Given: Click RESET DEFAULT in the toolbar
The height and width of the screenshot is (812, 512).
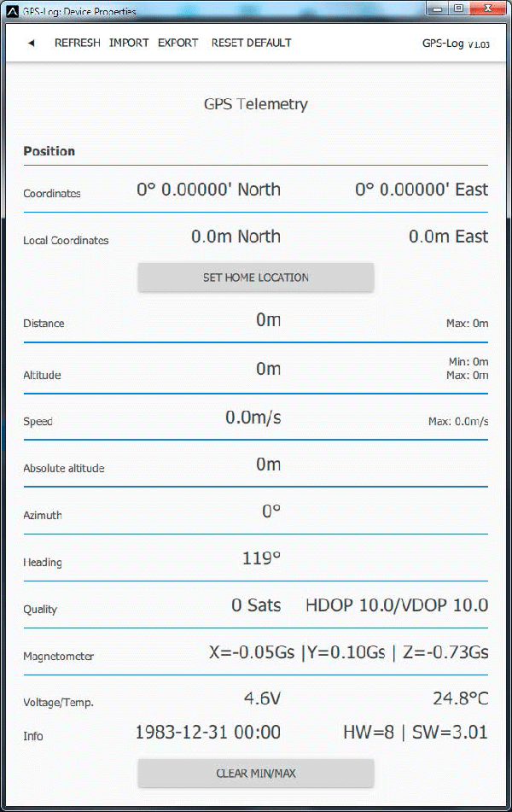Looking at the screenshot, I should click(x=251, y=43).
